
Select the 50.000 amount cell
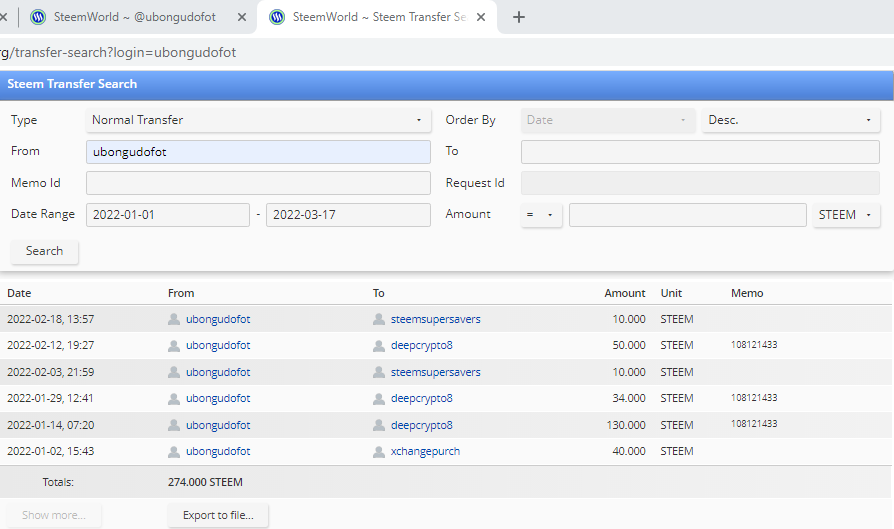click(x=629, y=345)
